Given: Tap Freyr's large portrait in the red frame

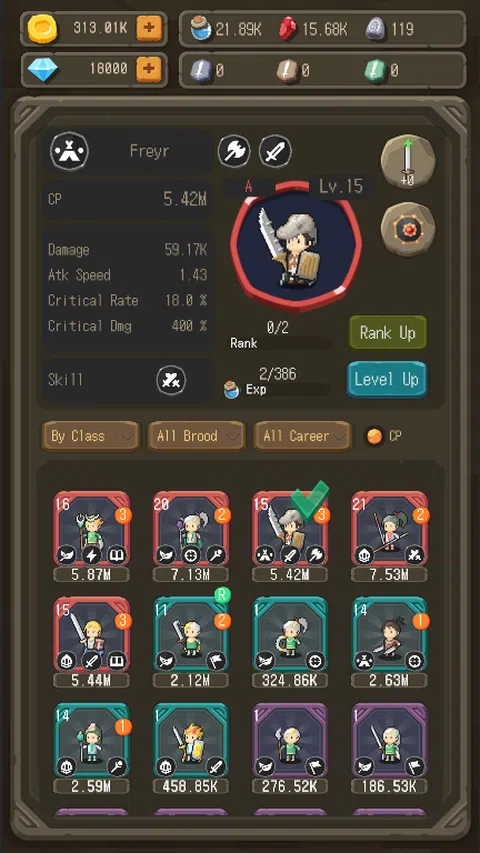Looking at the screenshot, I should pos(296,245).
